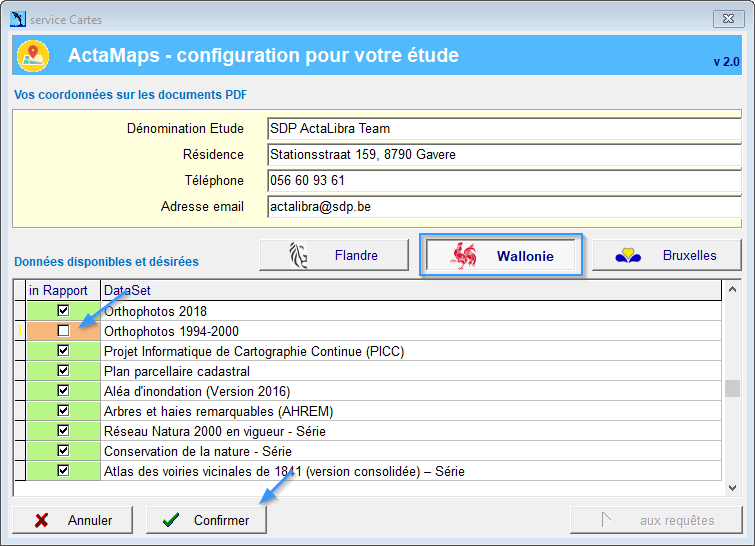Uncheck Plan parcellaire cadastral checkbox
Image resolution: width=755 pixels, height=546 pixels.
pyautogui.click(x=63, y=371)
